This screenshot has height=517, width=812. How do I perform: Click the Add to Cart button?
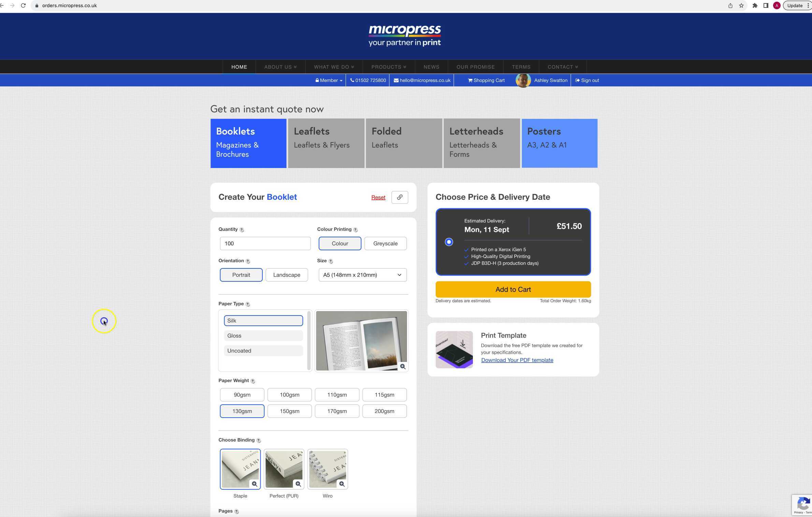click(513, 289)
